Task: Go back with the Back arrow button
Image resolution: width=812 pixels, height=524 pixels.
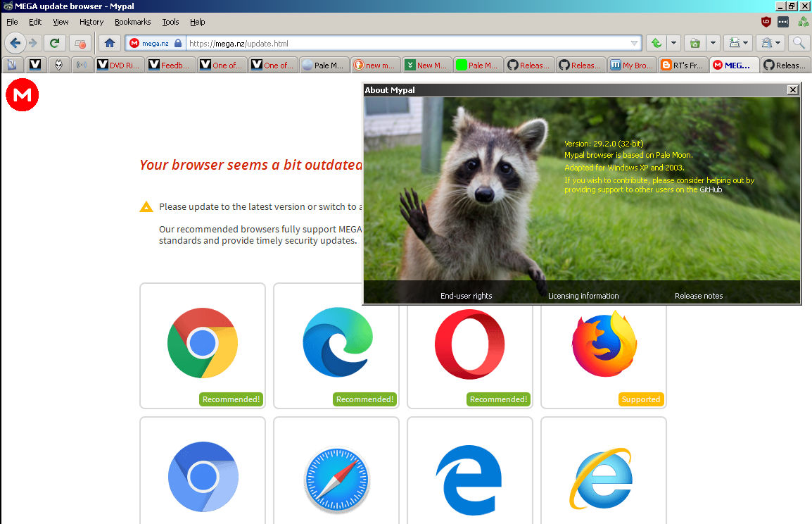Action: [15, 43]
